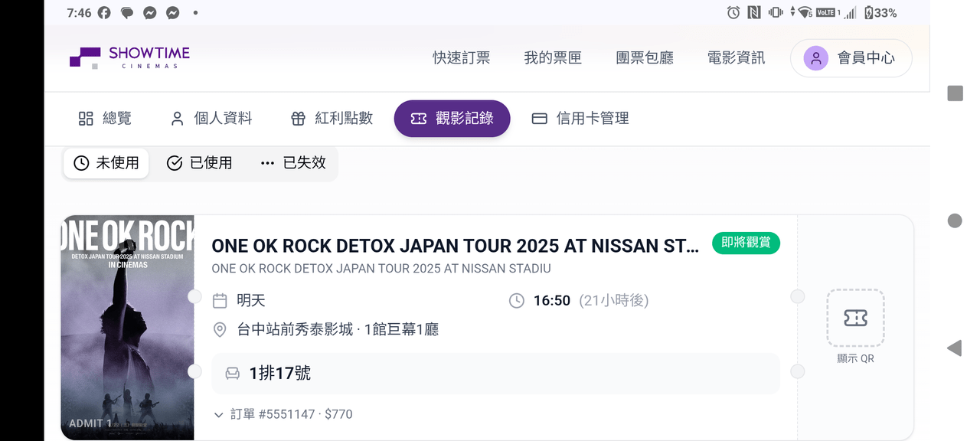
Task: Click the credit card icon in 信用卡管理
Action: click(539, 119)
